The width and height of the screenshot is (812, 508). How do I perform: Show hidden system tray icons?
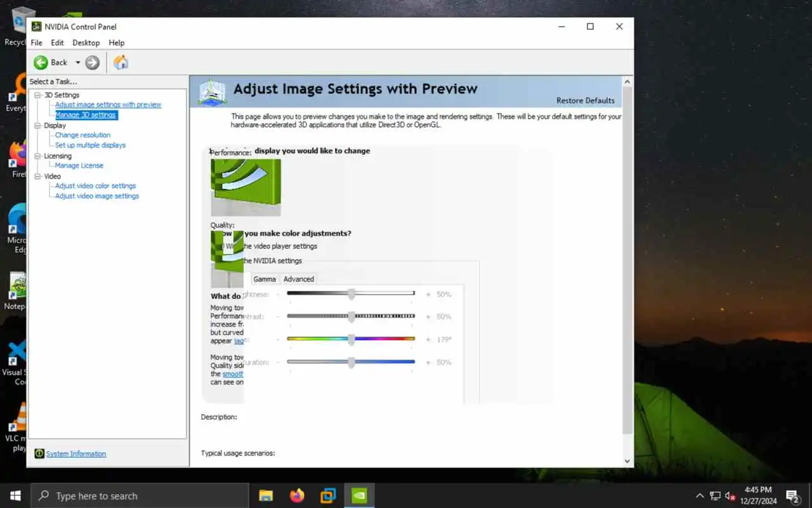point(700,496)
